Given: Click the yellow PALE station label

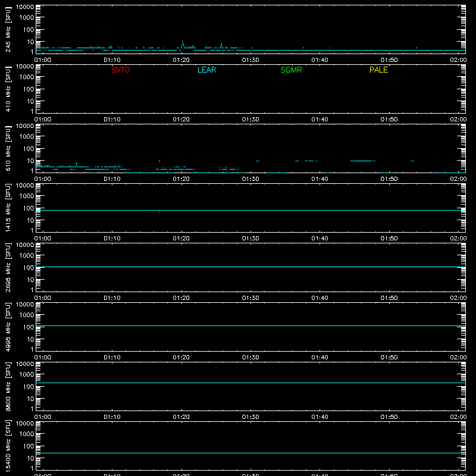Looking at the screenshot, I should click(x=378, y=70).
